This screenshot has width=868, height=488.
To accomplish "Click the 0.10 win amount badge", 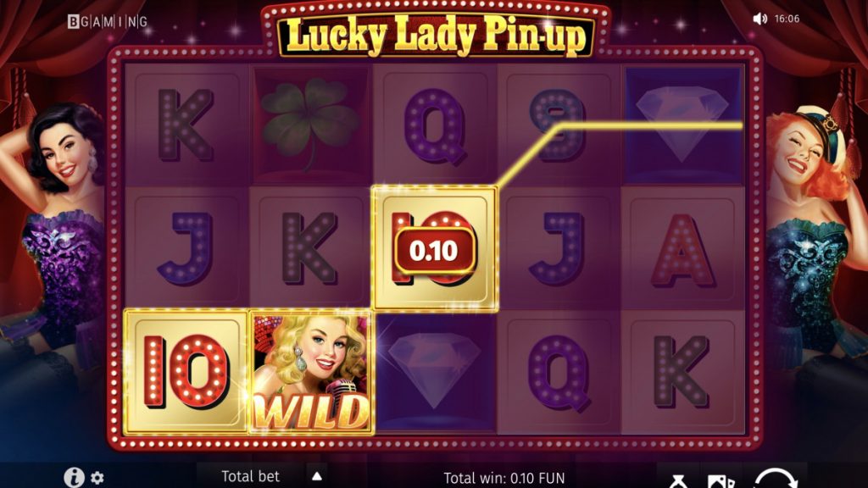I will (x=435, y=251).
